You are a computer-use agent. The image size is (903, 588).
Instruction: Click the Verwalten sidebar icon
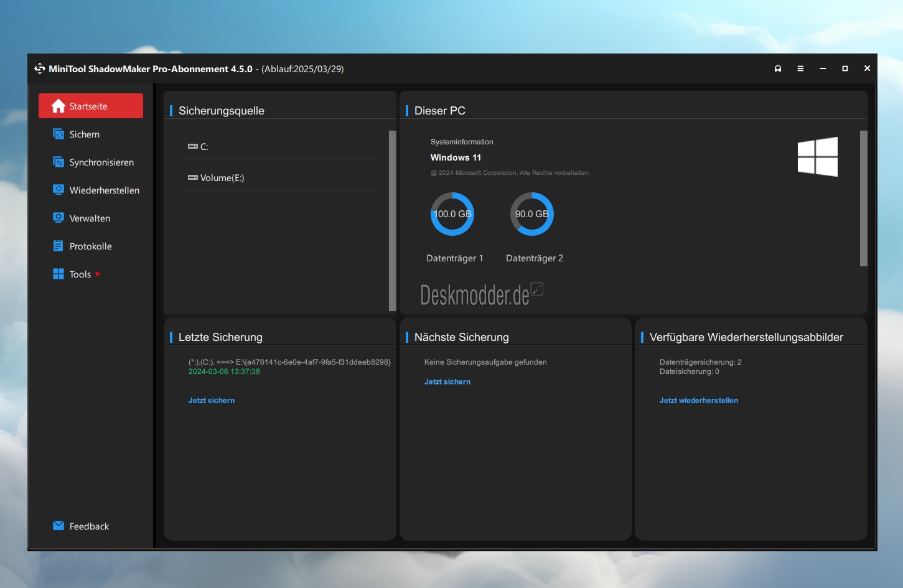[58, 218]
